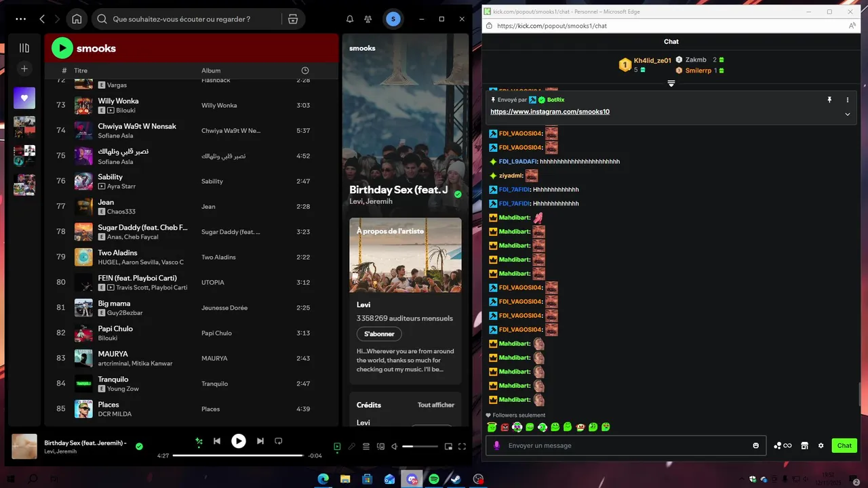Skip to next track
Screen dimensions: 868x488
coord(260,441)
